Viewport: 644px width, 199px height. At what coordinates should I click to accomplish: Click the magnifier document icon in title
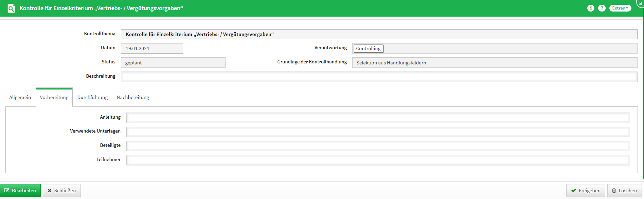point(11,8)
